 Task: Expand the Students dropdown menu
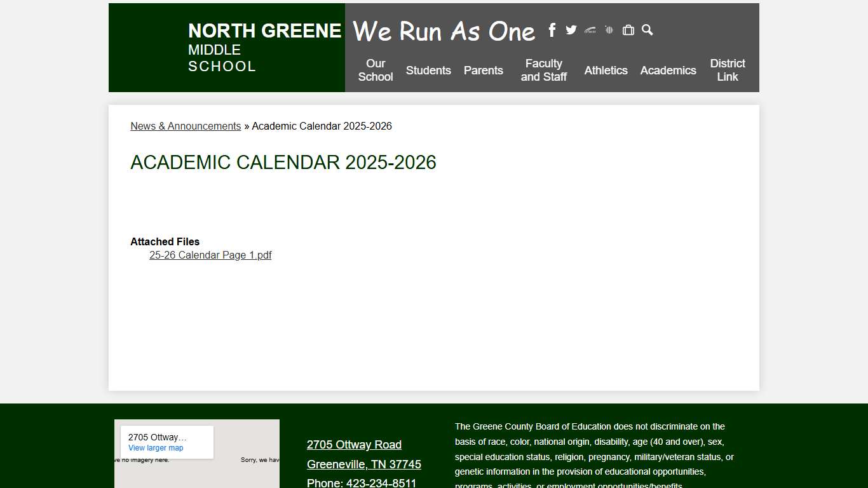pyautogui.click(x=428, y=71)
